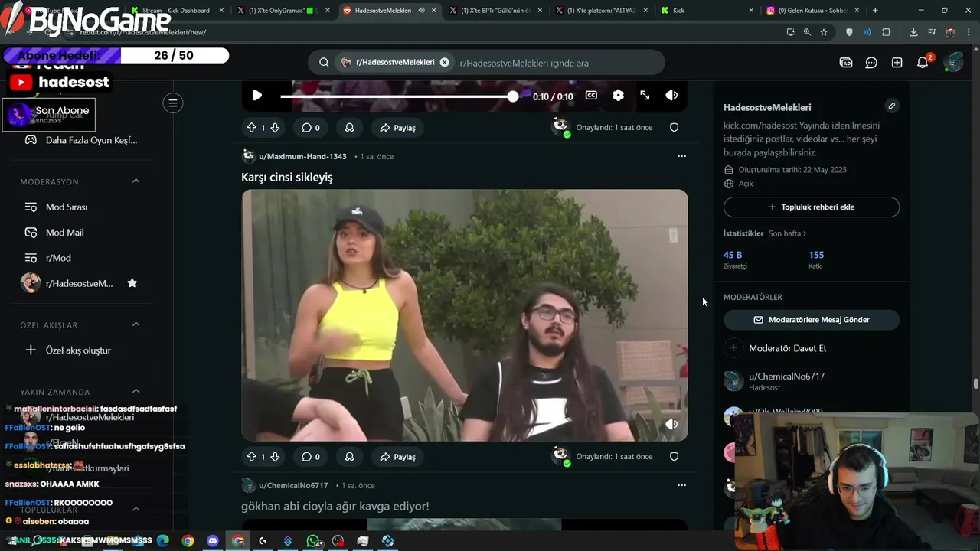Image resolution: width=980 pixels, height=551 pixels.
Task: Switch to Stream - Kick Dashboard tab
Action: coord(175,11)
